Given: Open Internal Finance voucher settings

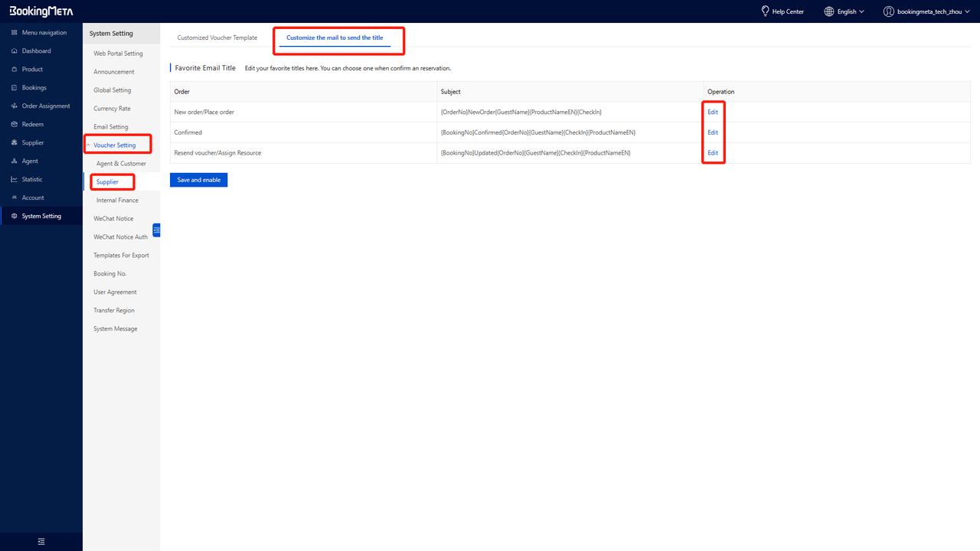Looking at the screenshot, I should pyautogui.click(x=117, y=201).
